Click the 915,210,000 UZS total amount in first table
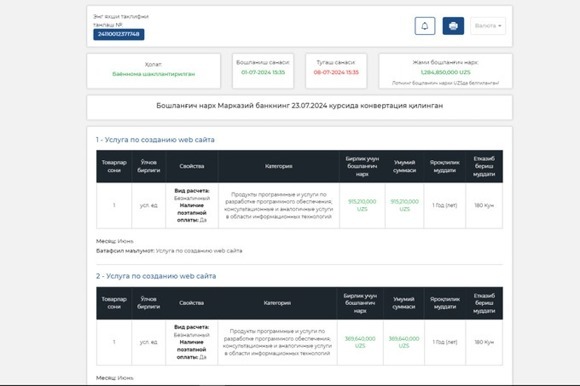Screen dimensions: 580x386 tap(404, 205)
